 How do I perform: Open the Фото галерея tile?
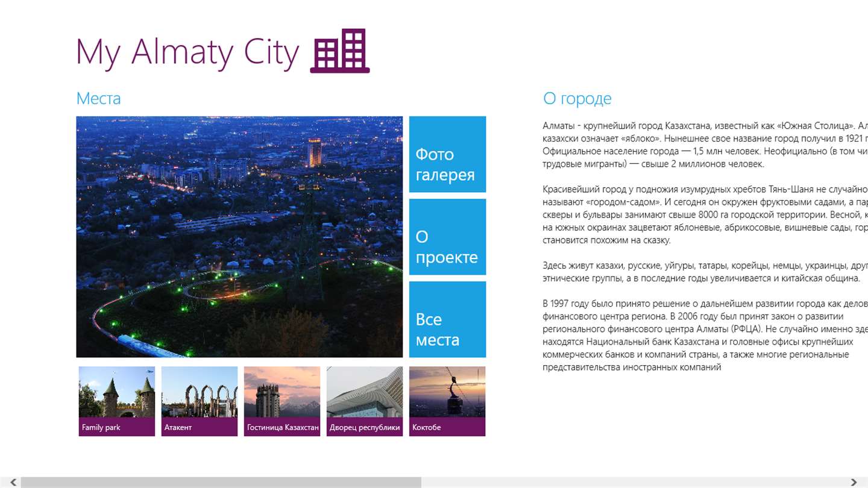point(447,154)
